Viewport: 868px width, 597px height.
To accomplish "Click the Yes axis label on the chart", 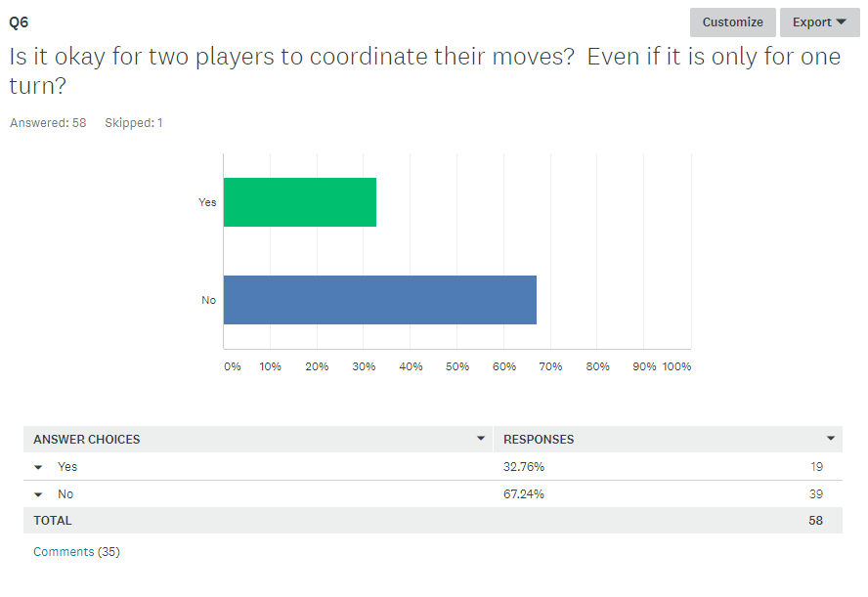I will click(207, 202).
